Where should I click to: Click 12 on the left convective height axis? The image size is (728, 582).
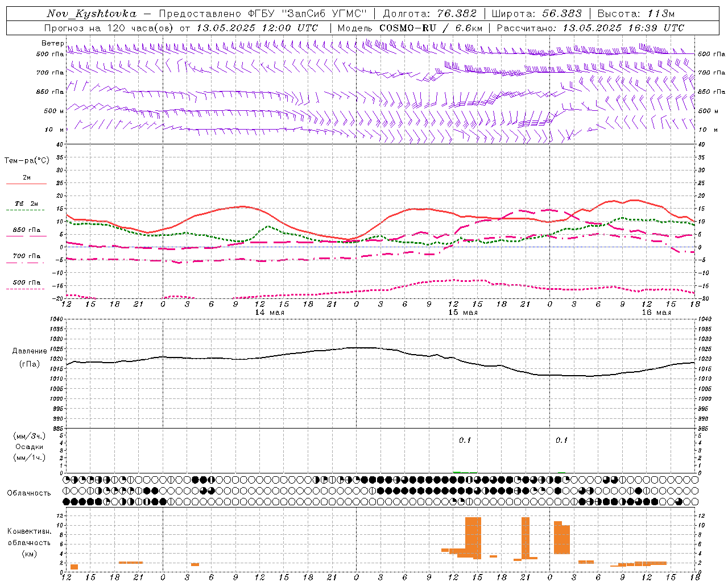pyautogui.click(x=59, y=516)
